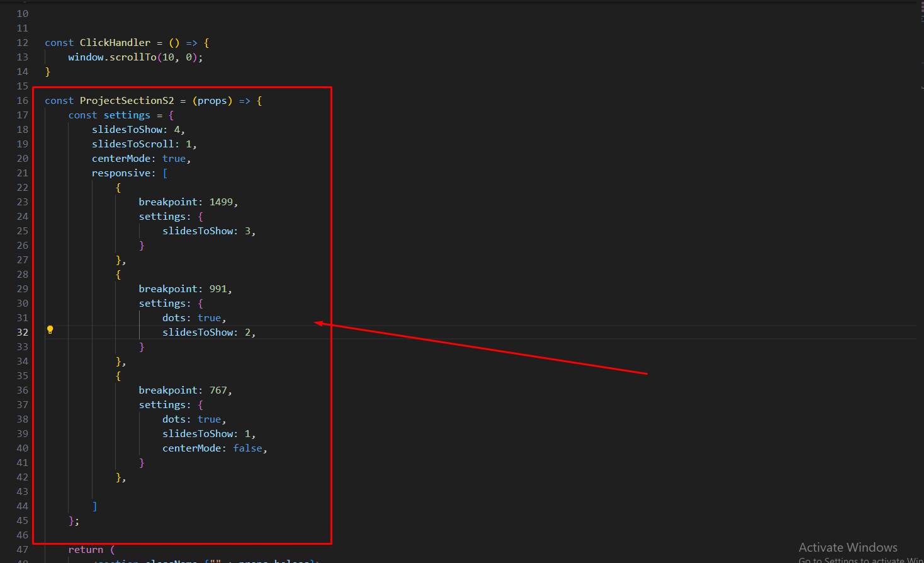Click the window object on line 13
This screenshot has height=563, width=924.
point(86,57)
